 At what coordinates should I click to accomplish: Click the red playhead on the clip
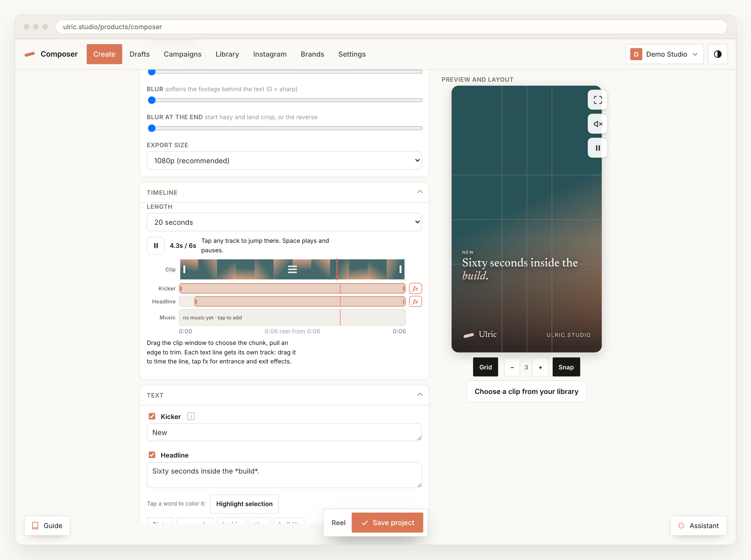pyautogui.click(x=337, y=269)
